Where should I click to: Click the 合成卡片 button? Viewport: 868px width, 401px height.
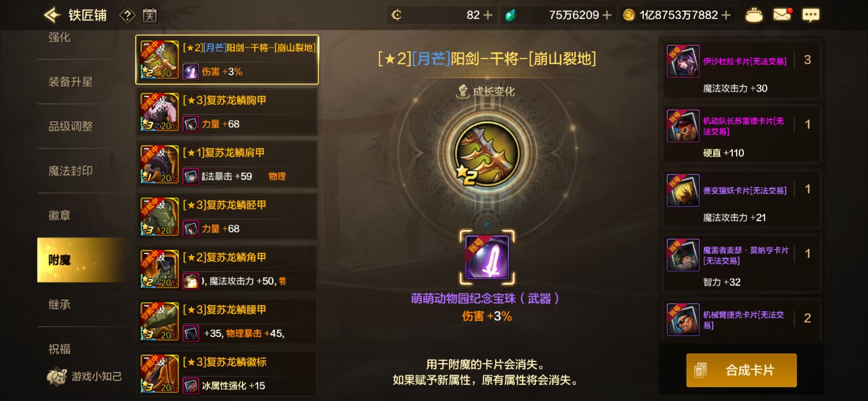741,370
